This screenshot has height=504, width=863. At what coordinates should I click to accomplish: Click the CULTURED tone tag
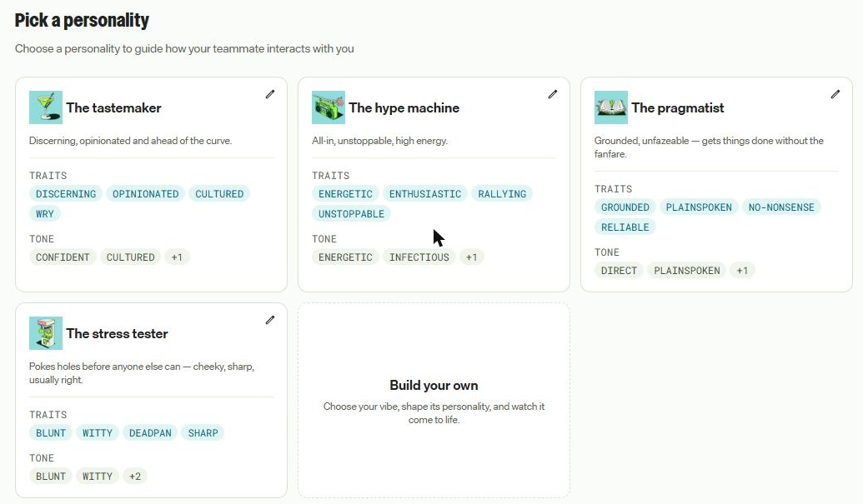130,257
